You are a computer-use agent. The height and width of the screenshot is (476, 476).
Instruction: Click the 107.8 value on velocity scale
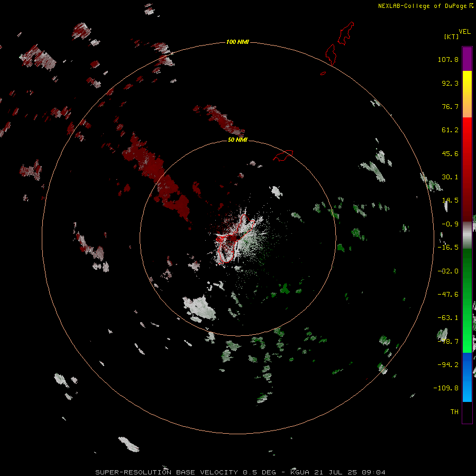448,59
